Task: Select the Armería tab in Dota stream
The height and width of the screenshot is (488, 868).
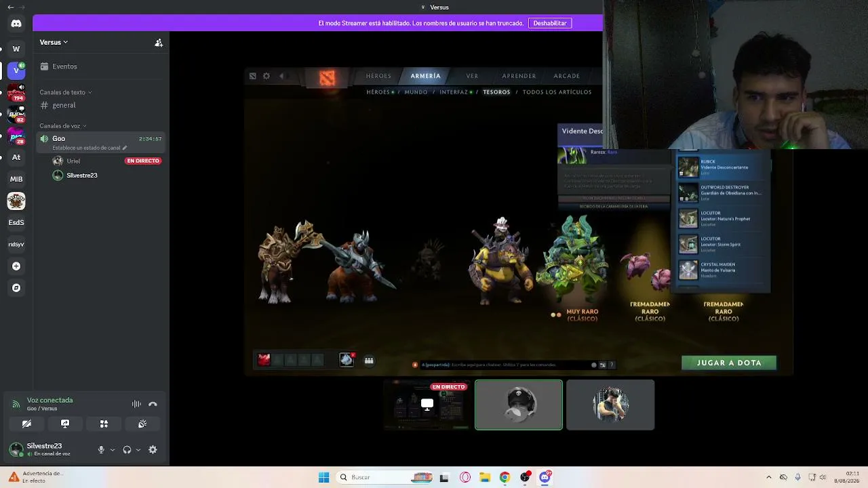Action: (425, 76)
